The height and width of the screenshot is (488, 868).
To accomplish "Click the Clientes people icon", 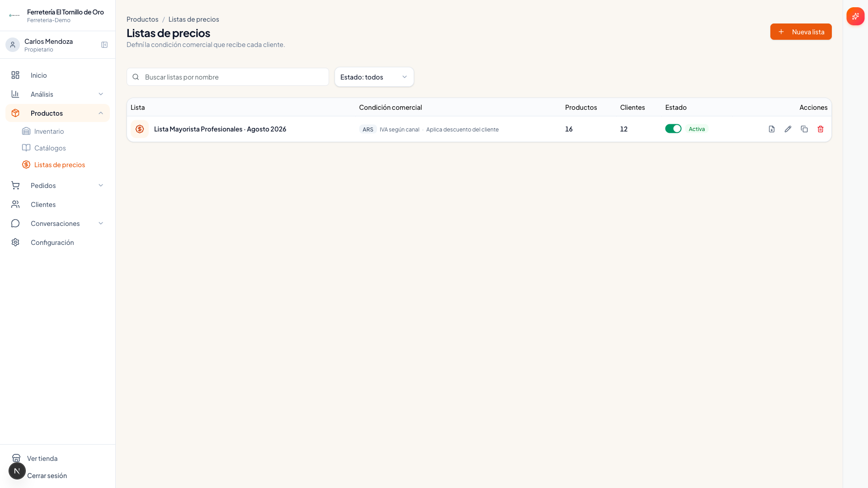I will pos(15,204).
